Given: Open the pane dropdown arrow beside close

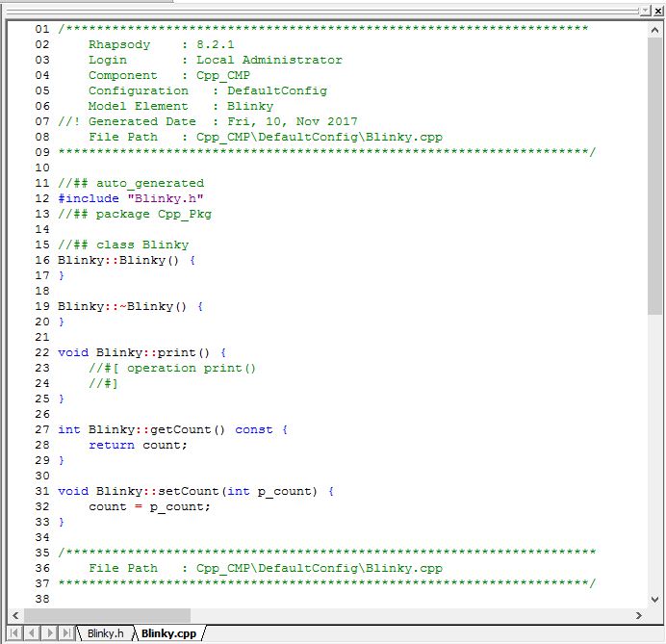Looking at the screenshot, I should tap(646, 10).
